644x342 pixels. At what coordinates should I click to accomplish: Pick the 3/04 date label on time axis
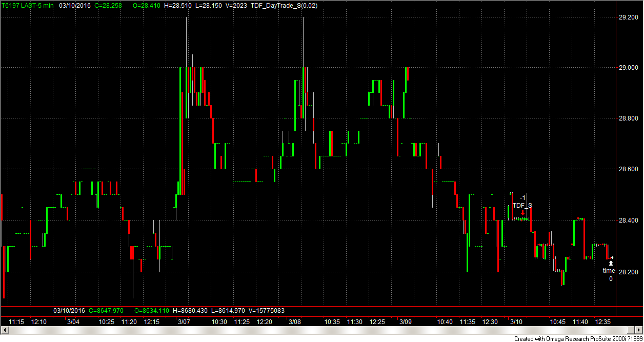click(73, 321)
